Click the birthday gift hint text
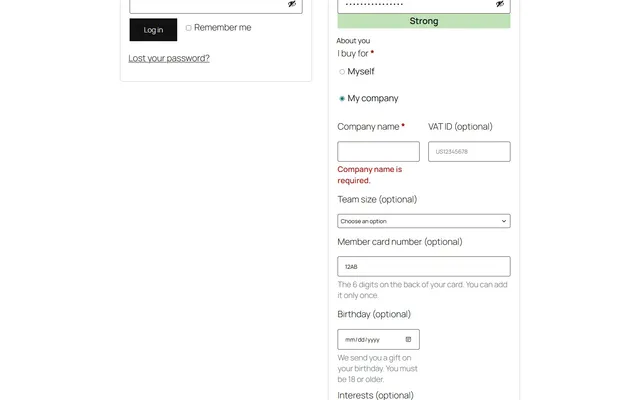640x400 pixels. tap(378, 369)
